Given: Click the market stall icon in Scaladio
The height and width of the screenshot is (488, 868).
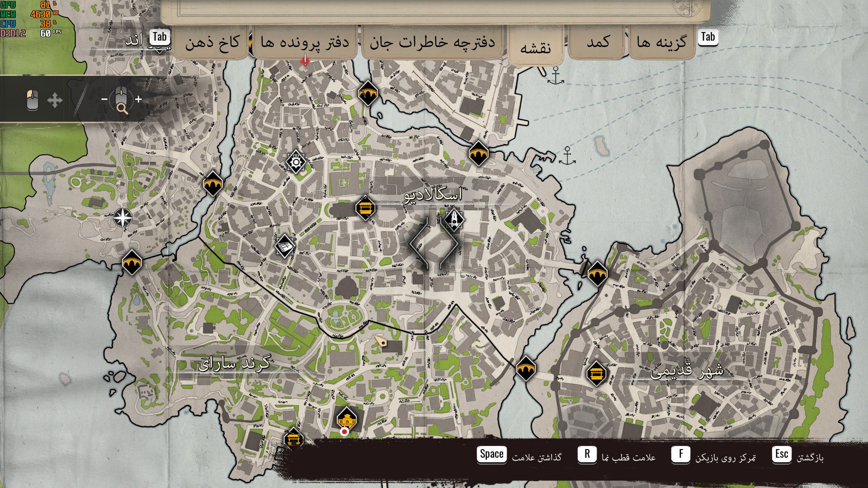Looking at the screenshot, I should pyautogui.click(x=365, y=208).
